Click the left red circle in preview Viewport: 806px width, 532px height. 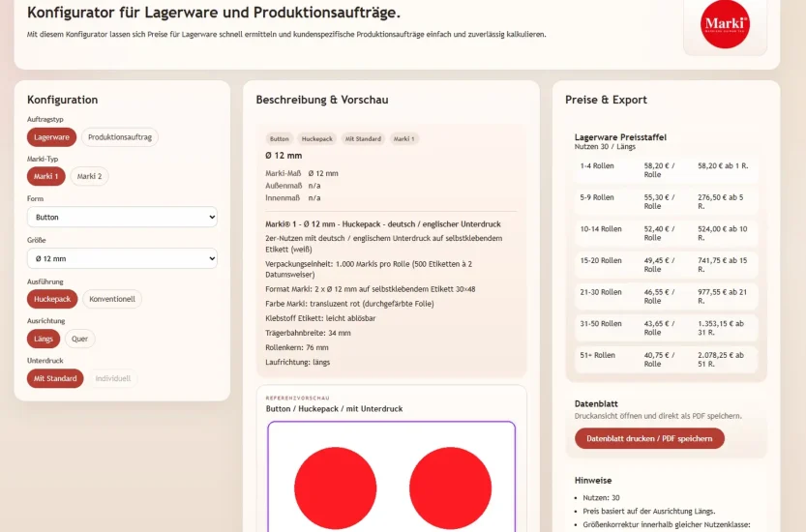click(335, 488)
